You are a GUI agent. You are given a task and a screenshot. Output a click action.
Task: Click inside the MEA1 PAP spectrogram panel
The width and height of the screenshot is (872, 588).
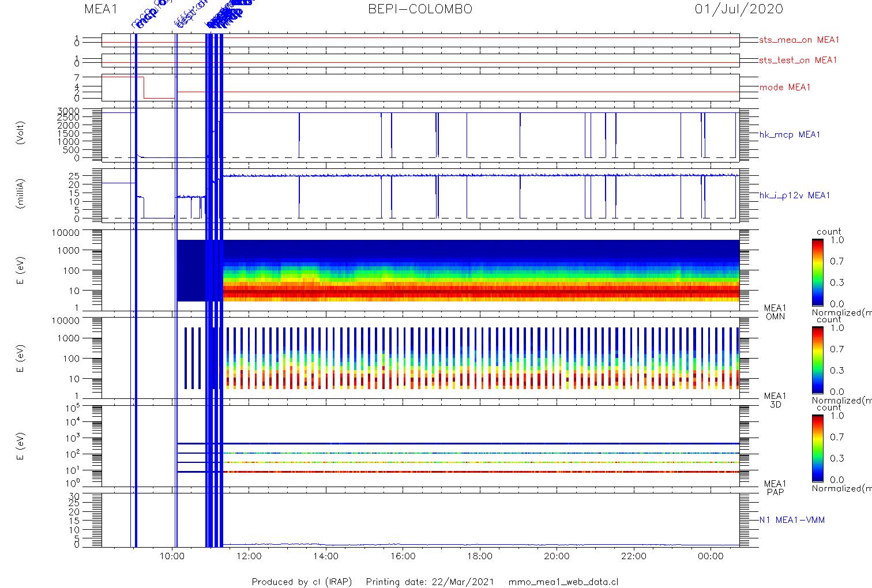pos(420,446)
